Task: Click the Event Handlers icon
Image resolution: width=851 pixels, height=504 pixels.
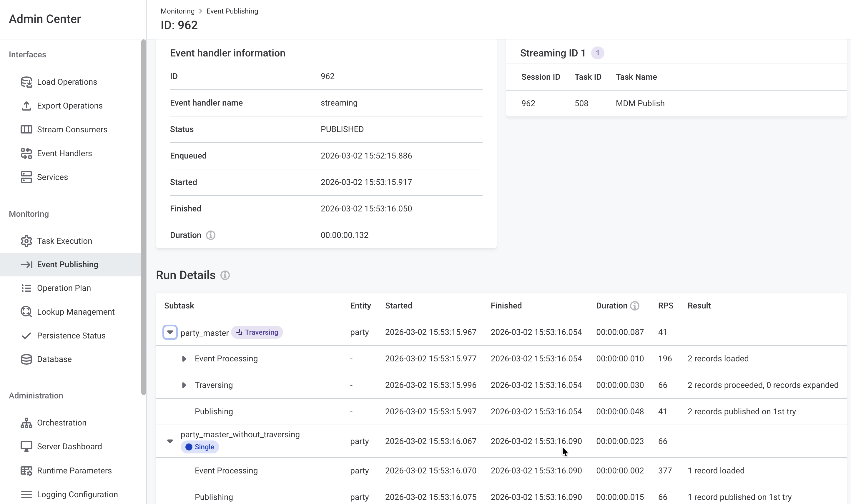Action: tap(26, 153)
